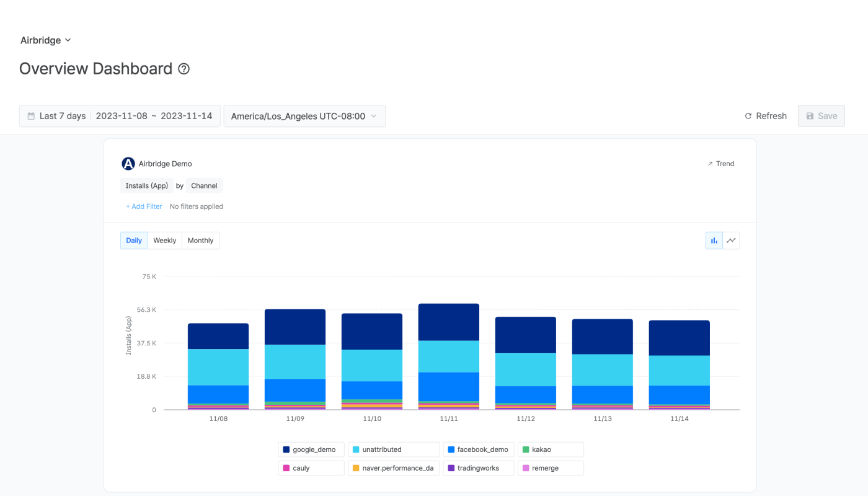Toggle remerge series in legend

coord(551,468)
